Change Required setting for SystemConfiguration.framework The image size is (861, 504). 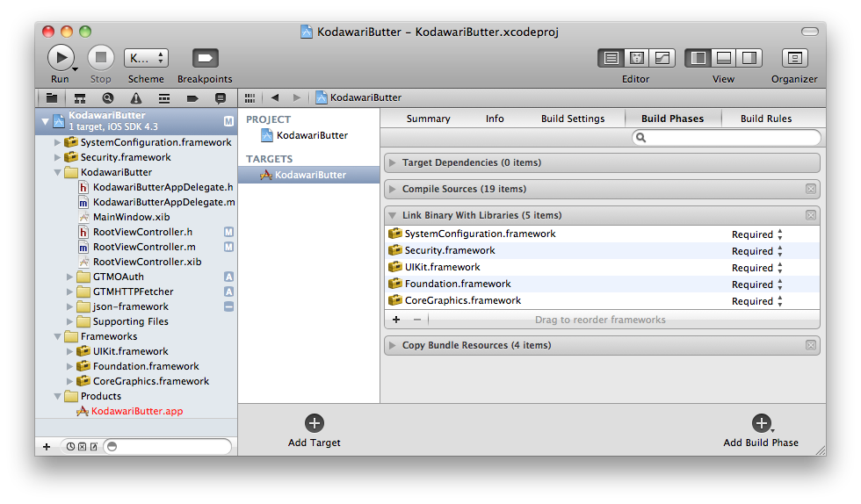click(757, 234)
